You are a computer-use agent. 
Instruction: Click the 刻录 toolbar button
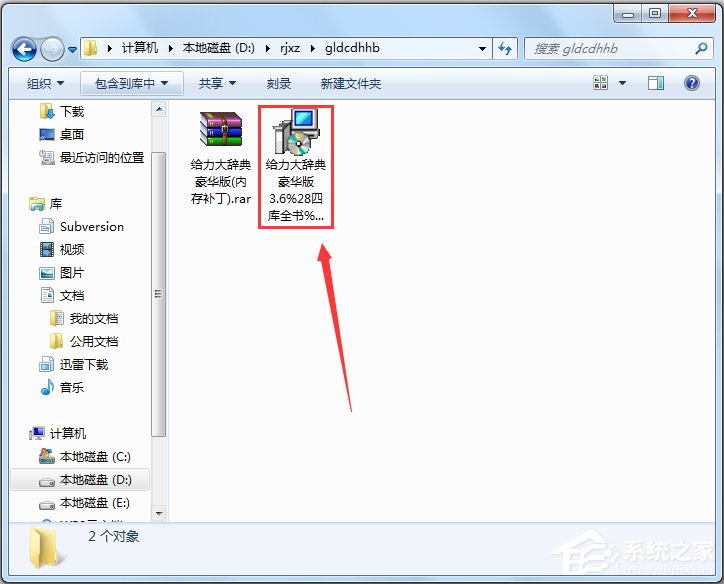[x=278, y=84]
